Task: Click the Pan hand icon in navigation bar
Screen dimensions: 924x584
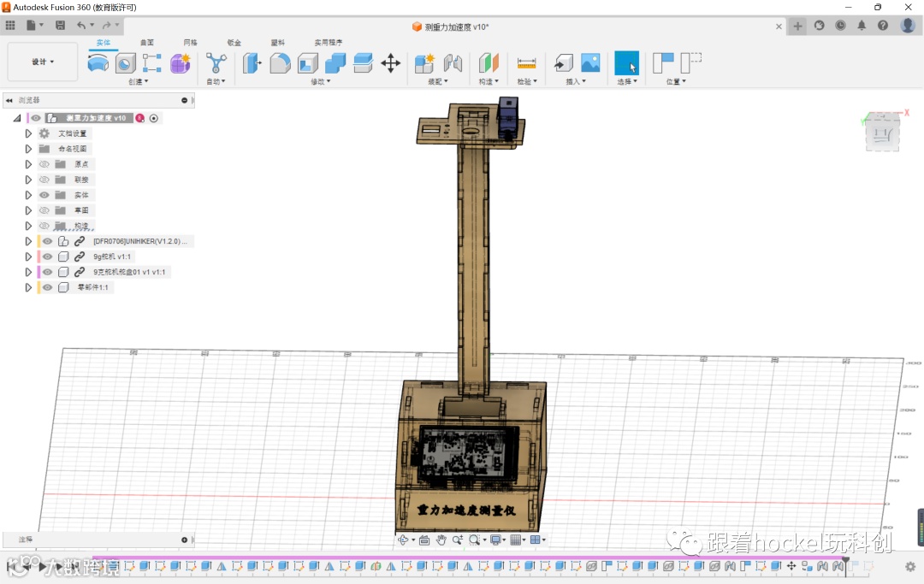Action: tap(441, 540)
